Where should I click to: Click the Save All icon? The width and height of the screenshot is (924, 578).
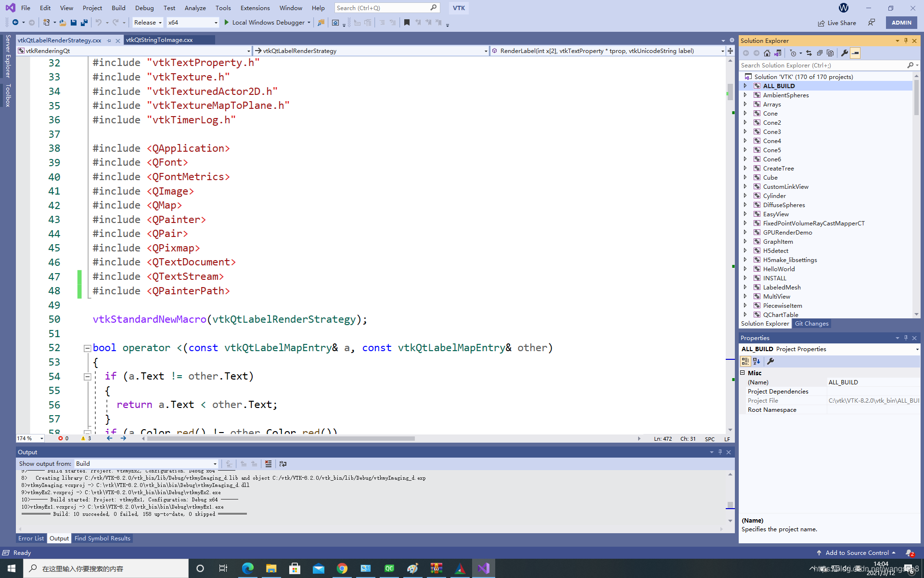(84, 22)
